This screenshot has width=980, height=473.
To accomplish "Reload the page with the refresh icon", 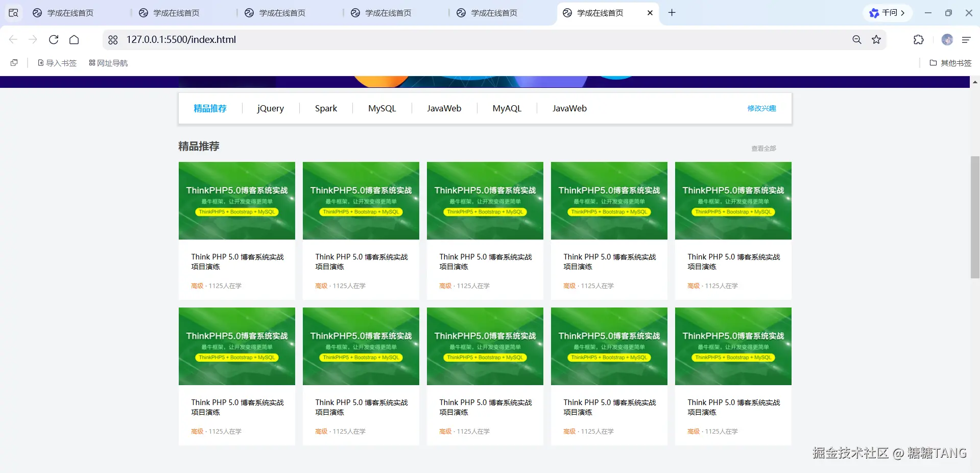I will tap(54, 40).
